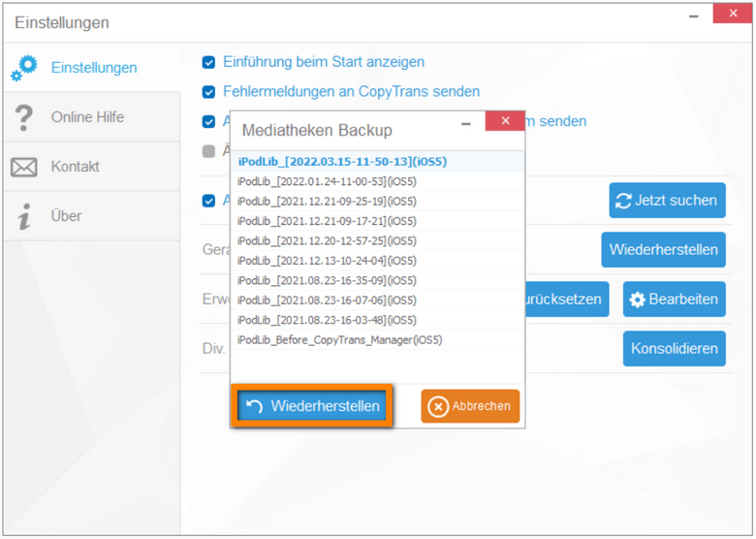
Task: Click the orange Abbrechen button
Action: [470, 406]
